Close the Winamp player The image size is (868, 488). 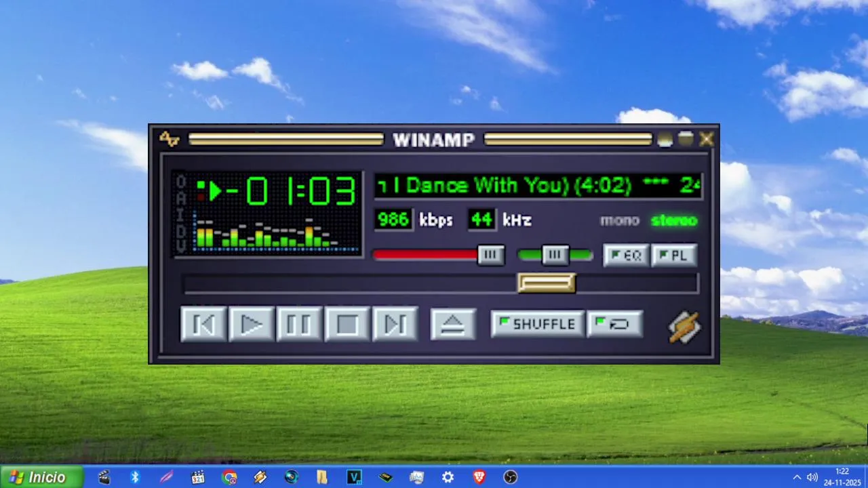point(707,139)
